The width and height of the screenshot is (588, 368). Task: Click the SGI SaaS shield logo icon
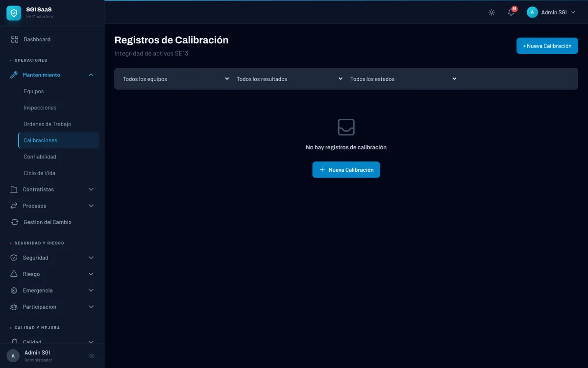pyautogui.click(x=14, y=13)
